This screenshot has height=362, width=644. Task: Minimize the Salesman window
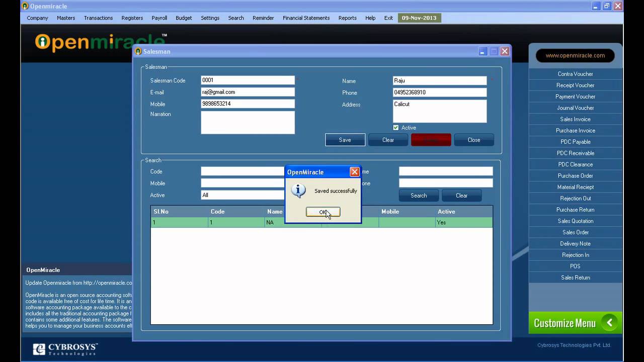pyautogui.click(x=482, y=51)
